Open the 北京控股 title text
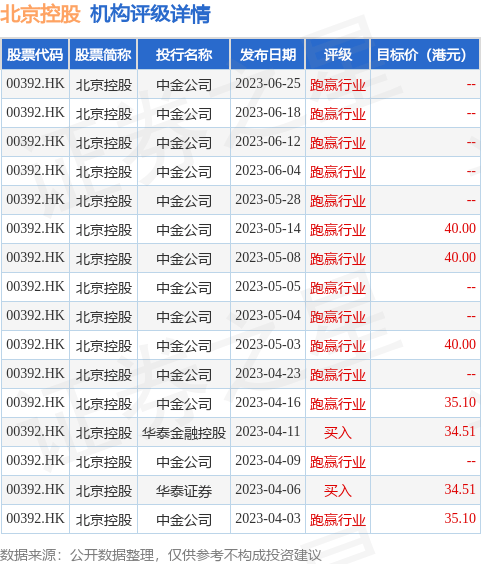This screenshot has width=481, height=564. [40, 14]
